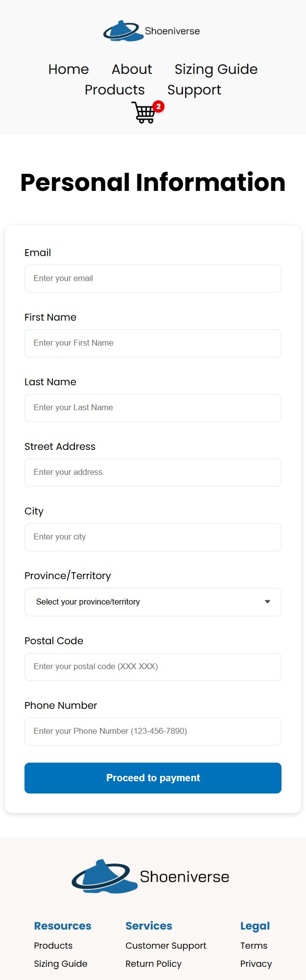Open the shopping cart icon
This screenshot has height=980, width=306.
pyautogui.click(x=144, y=113)
